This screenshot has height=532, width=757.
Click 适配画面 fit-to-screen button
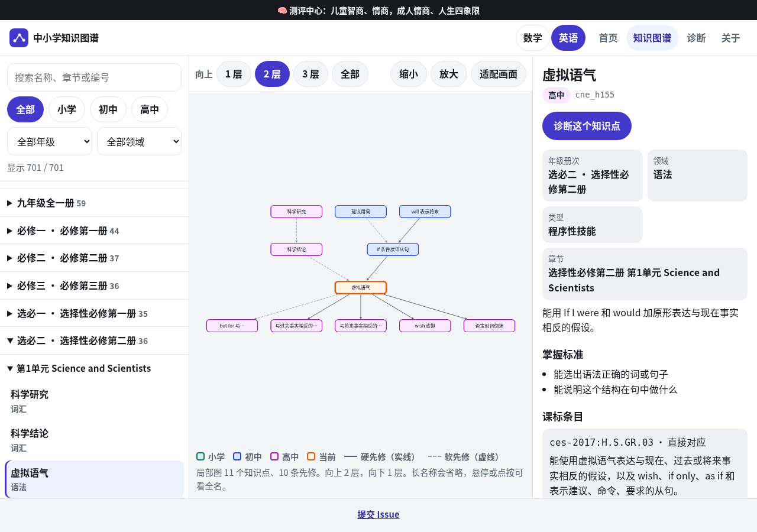tap(499, 74)
